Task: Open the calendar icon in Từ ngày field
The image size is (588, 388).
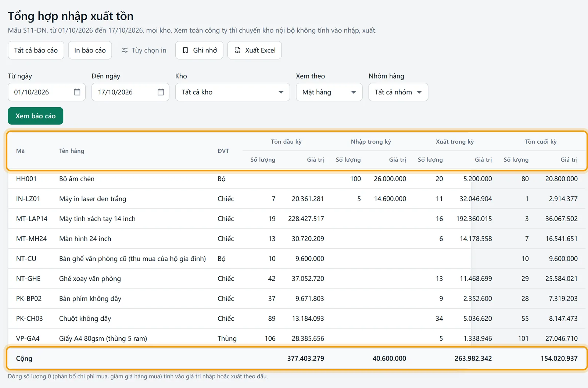Action: click(77, 92)
